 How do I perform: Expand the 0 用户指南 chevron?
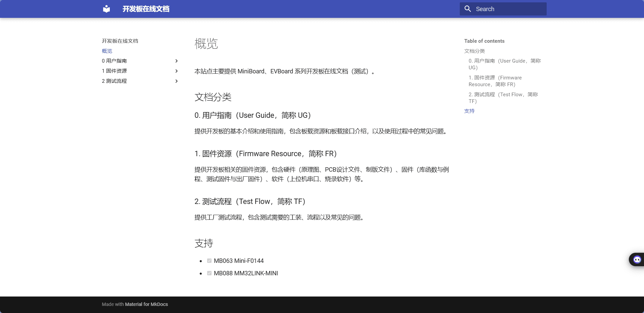click(176, 61)
